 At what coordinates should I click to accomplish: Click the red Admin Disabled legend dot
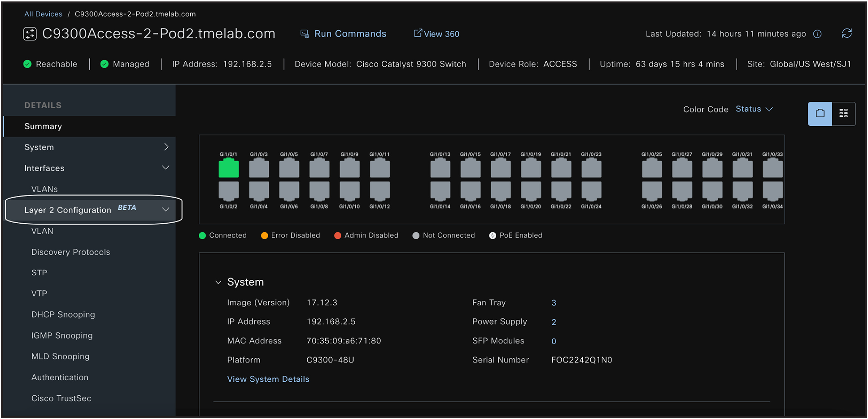click(x=338, y=235)
